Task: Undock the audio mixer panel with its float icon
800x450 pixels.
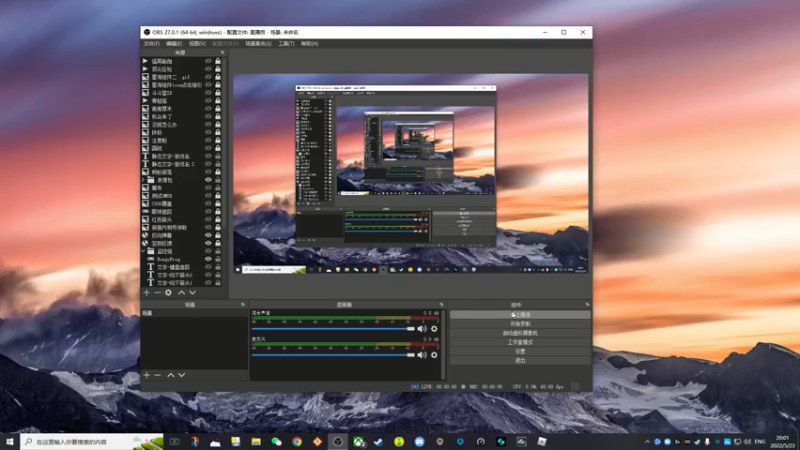Action: pyautogui.click(x=442, y=305)
